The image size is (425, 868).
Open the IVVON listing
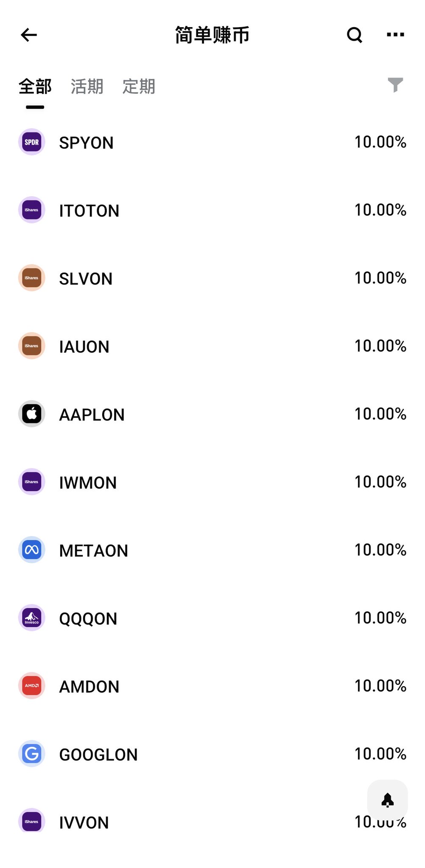(x=212, y=822)
